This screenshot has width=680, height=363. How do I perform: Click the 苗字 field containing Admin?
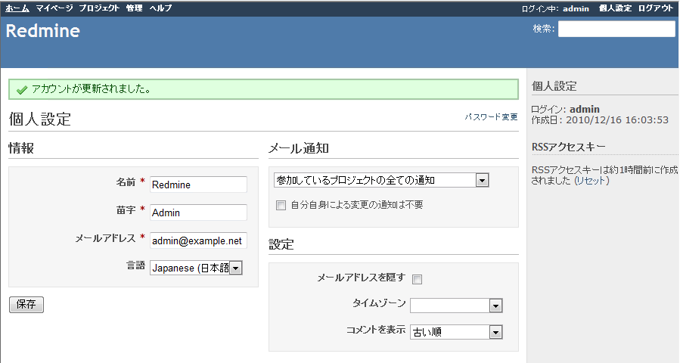[x=198, y=213]
